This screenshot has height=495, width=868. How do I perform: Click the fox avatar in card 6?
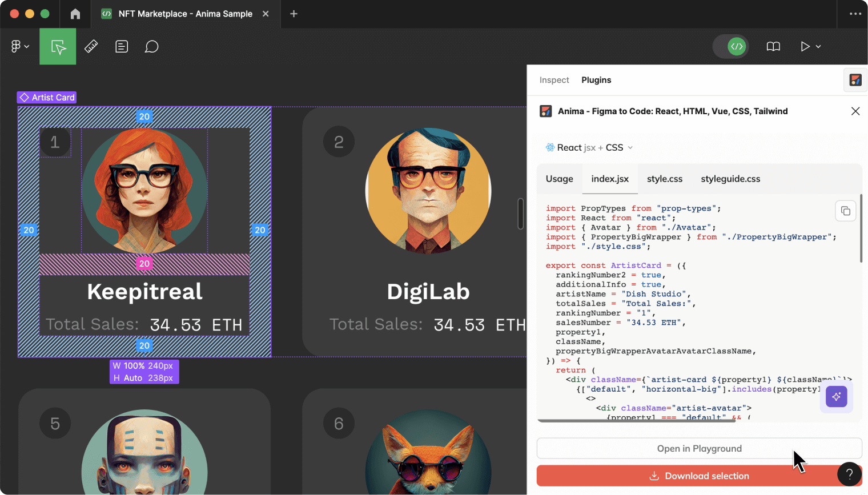pos(428,452)
